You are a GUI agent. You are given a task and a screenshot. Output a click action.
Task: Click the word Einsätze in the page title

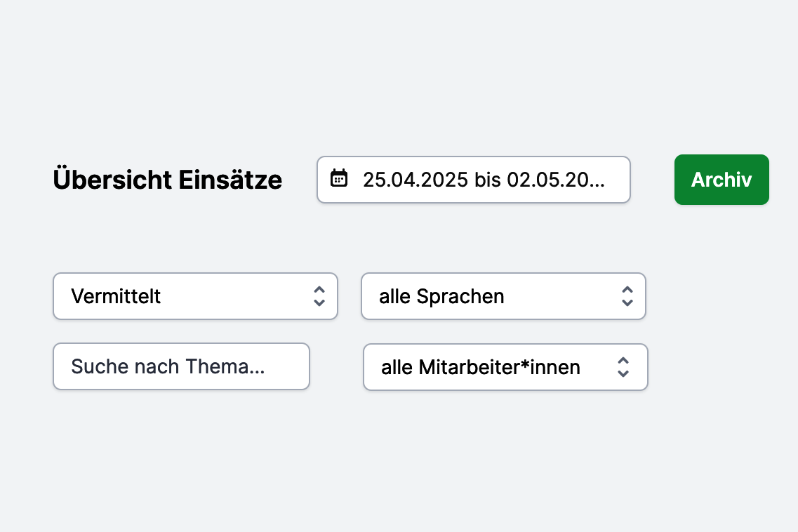pos(230,180)
